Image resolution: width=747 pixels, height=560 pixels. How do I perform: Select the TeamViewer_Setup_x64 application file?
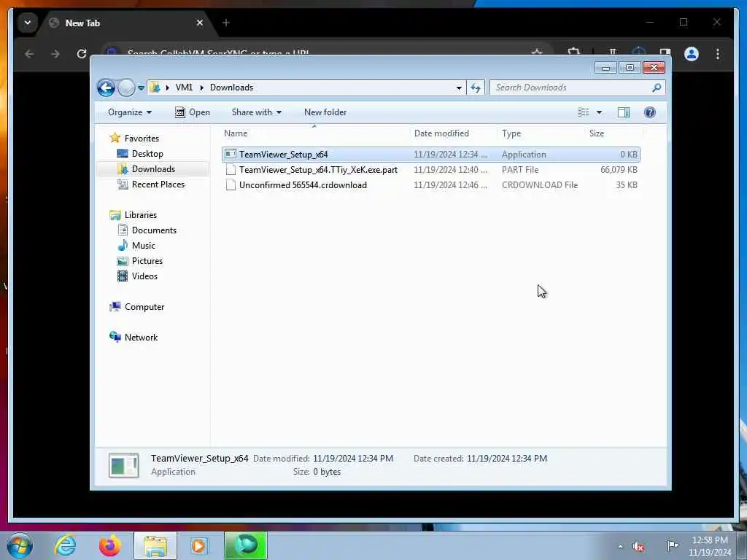click(x=430, y=155)
